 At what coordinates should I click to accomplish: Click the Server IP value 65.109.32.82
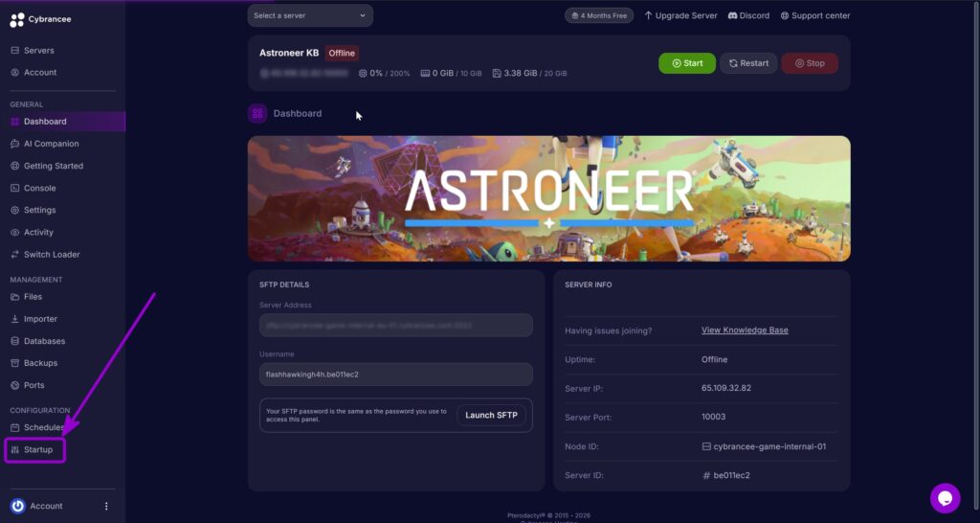[x=726, y=388]
